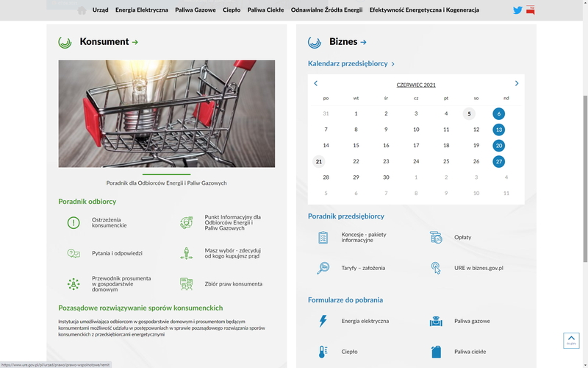
Task: Select date 21 in June calendar
Action: 319,161
